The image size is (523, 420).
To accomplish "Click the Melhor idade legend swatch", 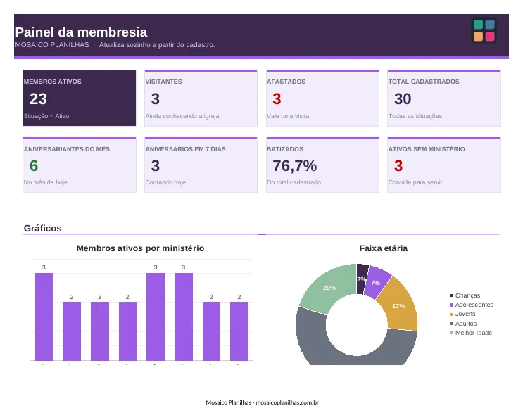I will point(451,333).
